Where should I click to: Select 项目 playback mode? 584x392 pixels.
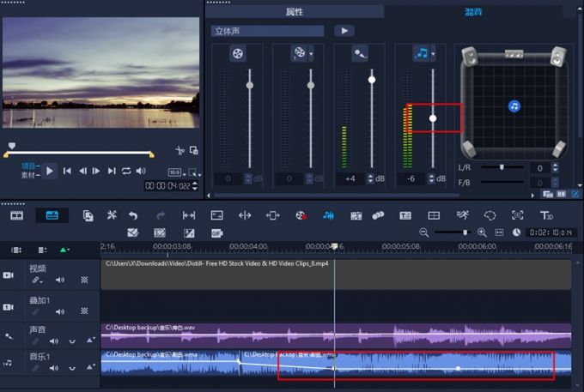[31, 166]
